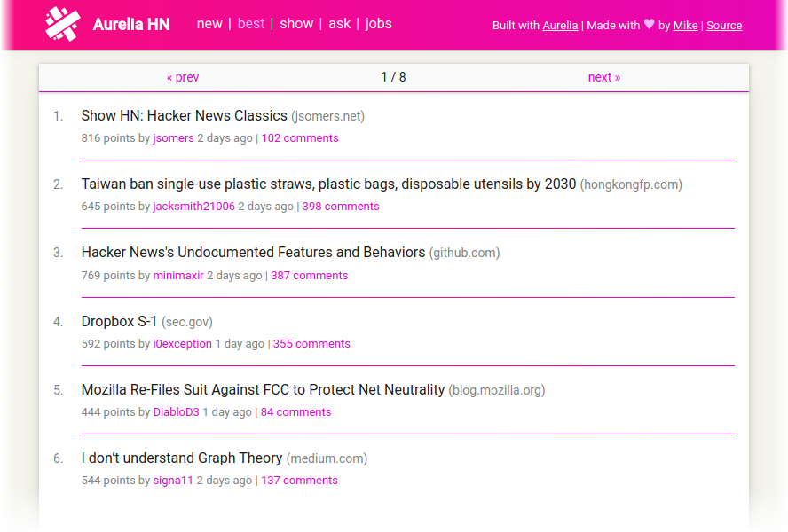Image resolution: width=788 pixels, height=532 pixels.
Task: View 355 comments on Dropbox S-1
Action: tap(311, 344)
